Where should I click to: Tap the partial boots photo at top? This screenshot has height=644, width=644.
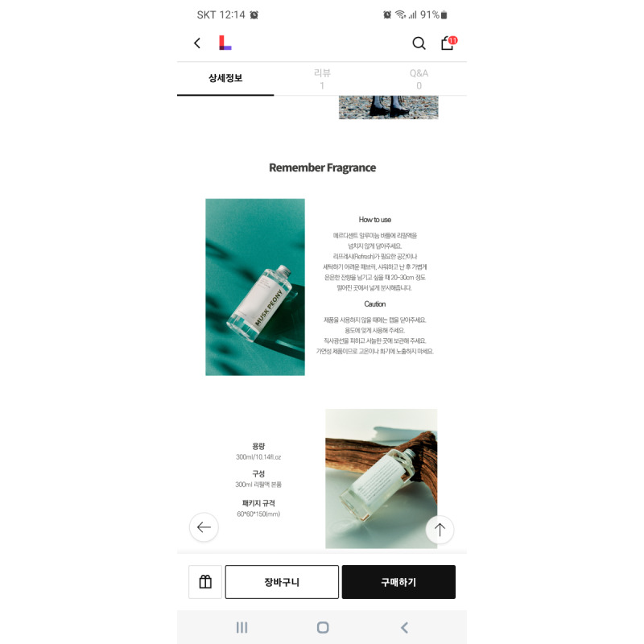389,108
